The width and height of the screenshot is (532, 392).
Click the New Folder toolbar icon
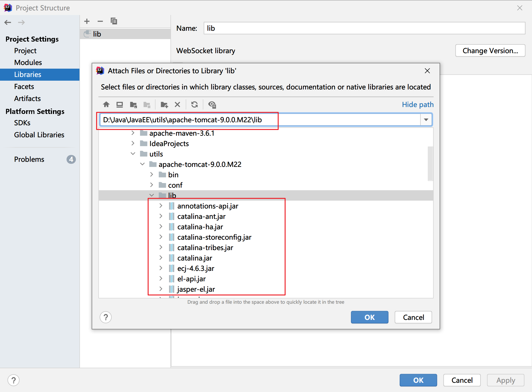tap(164, 104)
